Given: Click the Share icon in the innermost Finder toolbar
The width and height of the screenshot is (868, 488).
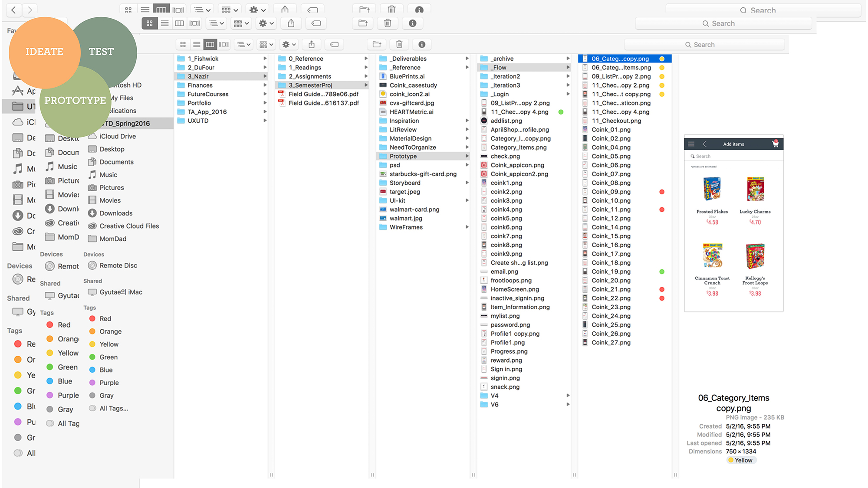Looking at the screenshot, I should [x=312, y=44].
